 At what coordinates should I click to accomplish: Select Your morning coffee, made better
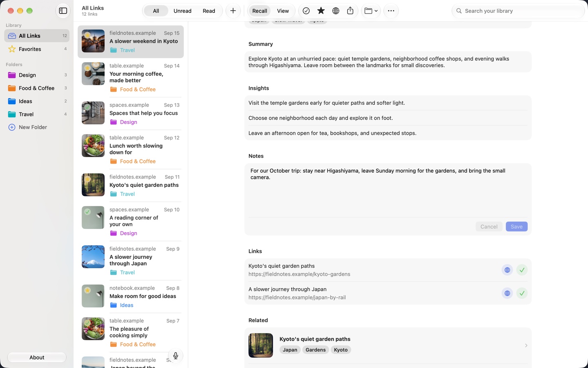click(x=131, y=78)
